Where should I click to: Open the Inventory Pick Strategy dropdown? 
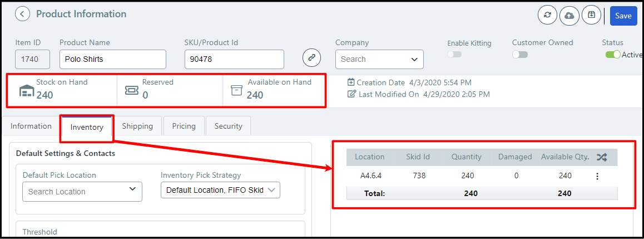pos(220,191)
